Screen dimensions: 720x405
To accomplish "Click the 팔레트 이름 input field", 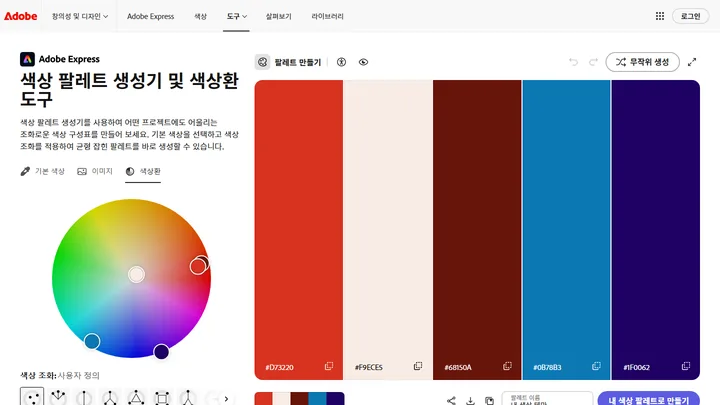I will pos(547,399).
